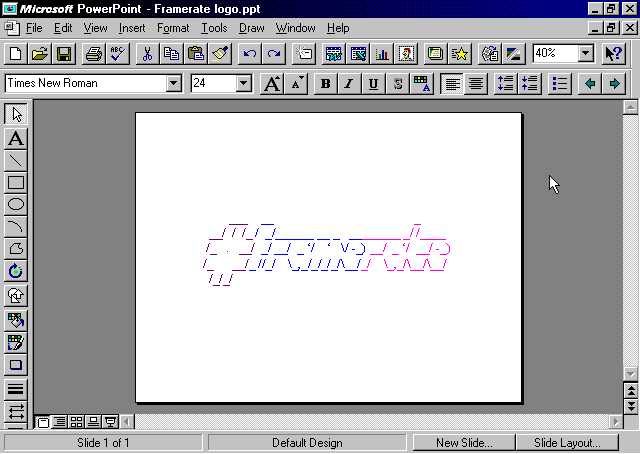
Task: Toggle italic formatting
Action: click(349, 84)
